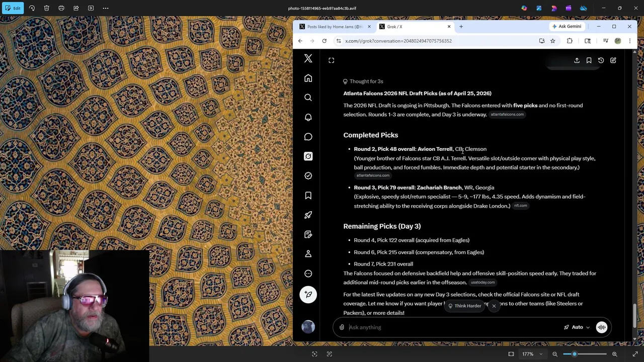Toggle Photos fullscreen arrows icon
This screenshot has height=362, width=644.
635,354
